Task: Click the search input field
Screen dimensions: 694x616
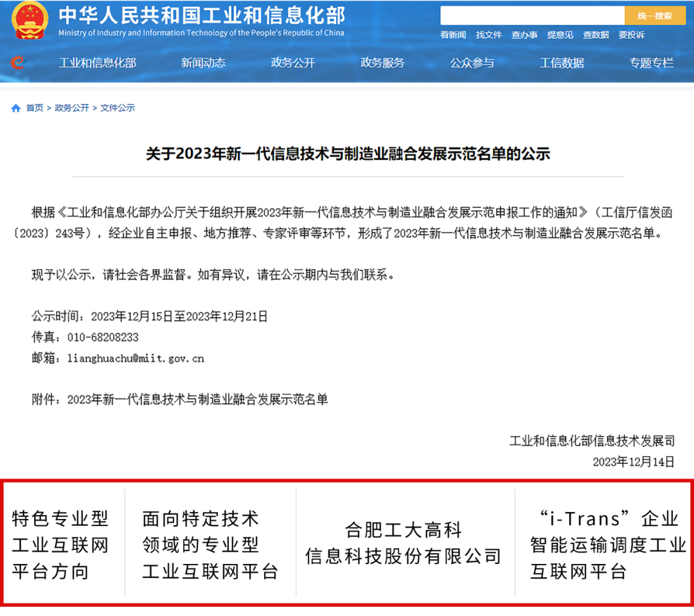Action: [x=532, y=15]
